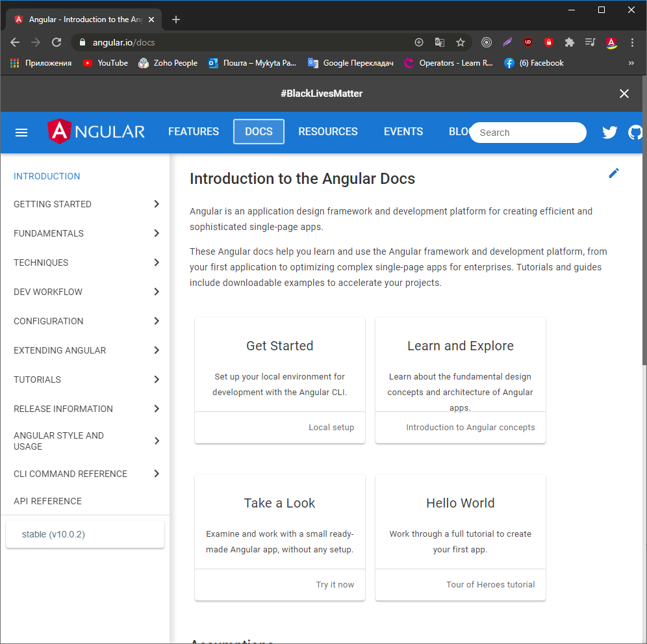Viewport: 647px width, 644px height.
Task: Open the hamburger navigation menu
Action: click(x=21, y=133)
